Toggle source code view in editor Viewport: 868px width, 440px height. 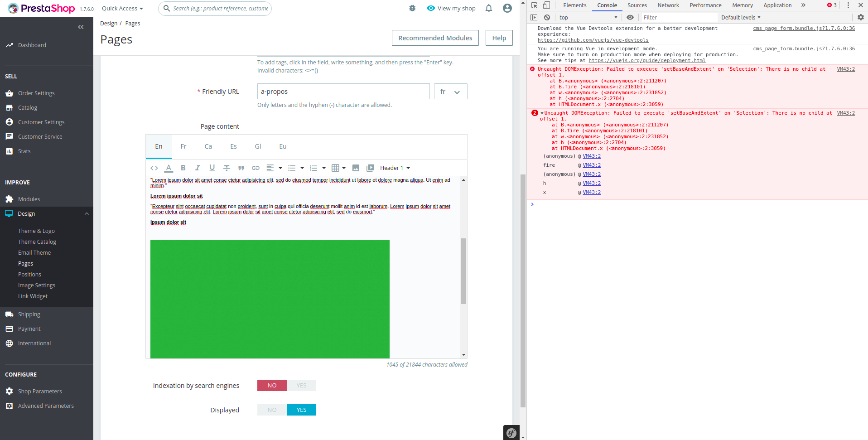154,168
